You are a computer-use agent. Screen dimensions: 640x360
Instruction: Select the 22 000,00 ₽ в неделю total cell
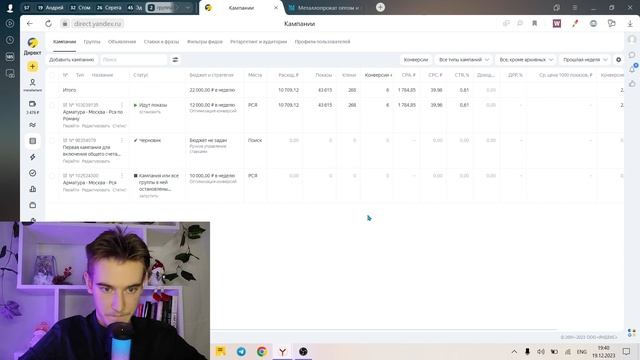pyautogui.click(x=212, y=90)
